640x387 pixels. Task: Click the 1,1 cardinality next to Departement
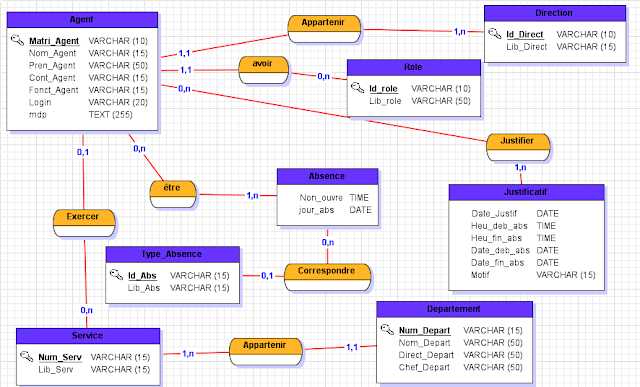tap(352, 347)
